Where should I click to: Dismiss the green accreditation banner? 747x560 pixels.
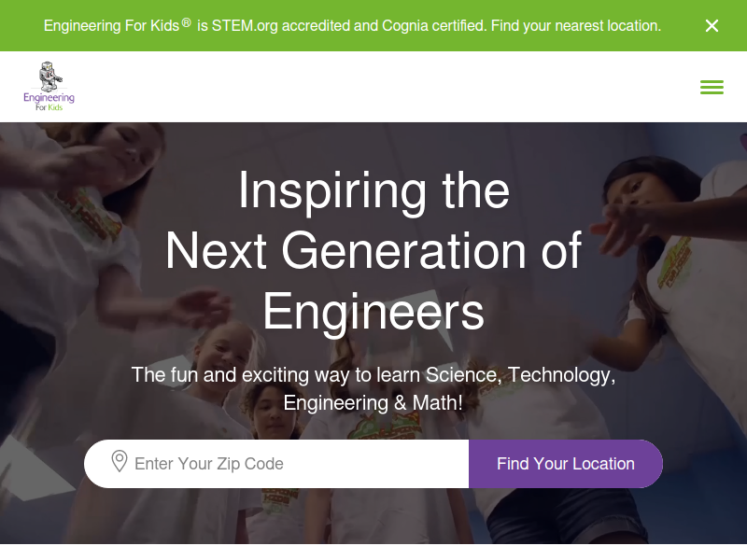[x=712, y=25]
